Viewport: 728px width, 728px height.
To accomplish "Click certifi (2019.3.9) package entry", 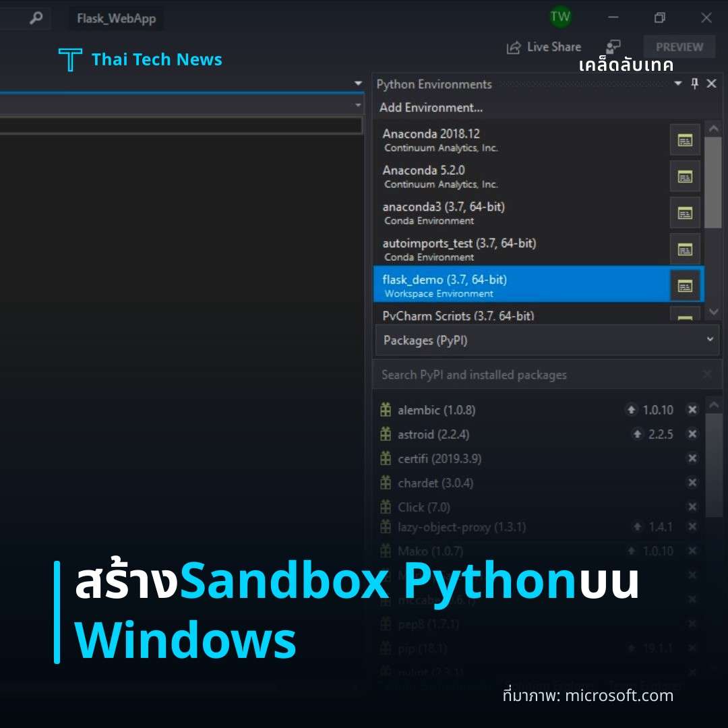I will point(439,459).
